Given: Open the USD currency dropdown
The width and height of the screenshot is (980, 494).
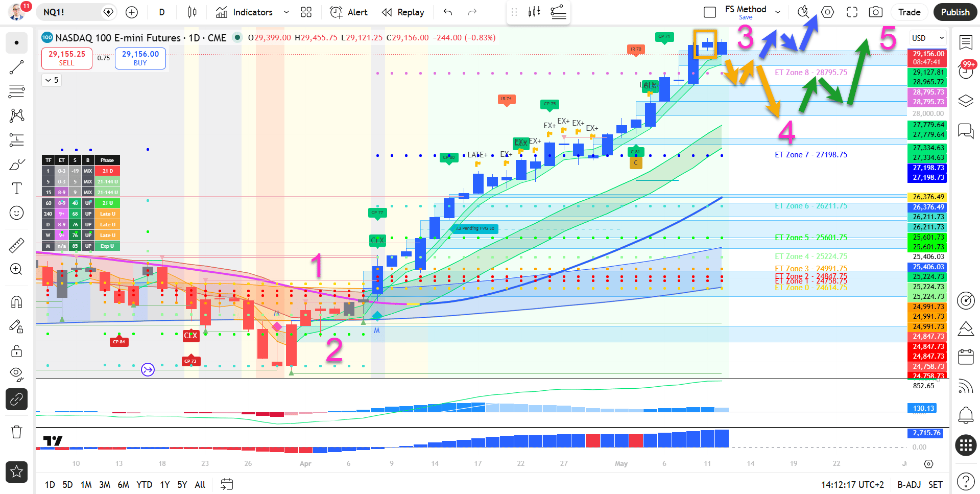Looking at the screenshot, I should click(928, 38).
